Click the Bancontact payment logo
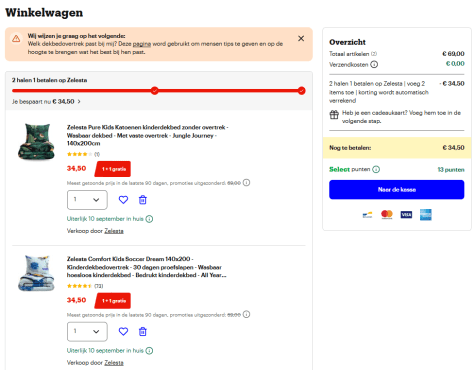 click(367, 215)
